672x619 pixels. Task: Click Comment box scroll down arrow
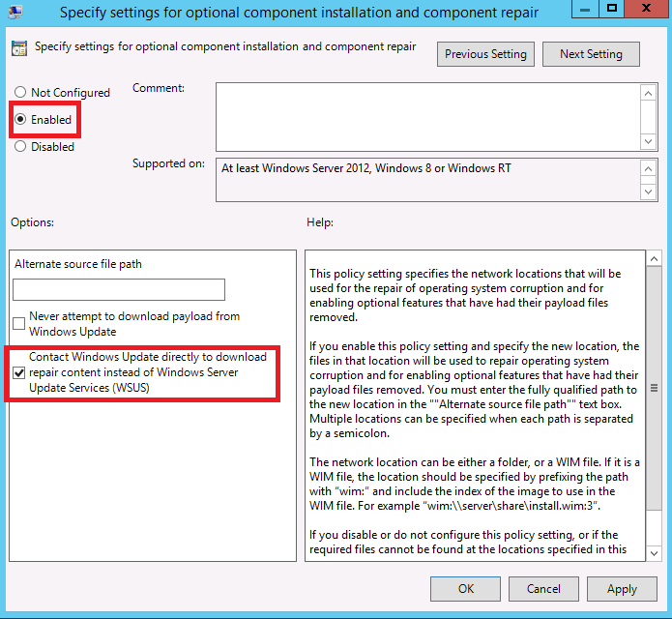coord(649,141)
